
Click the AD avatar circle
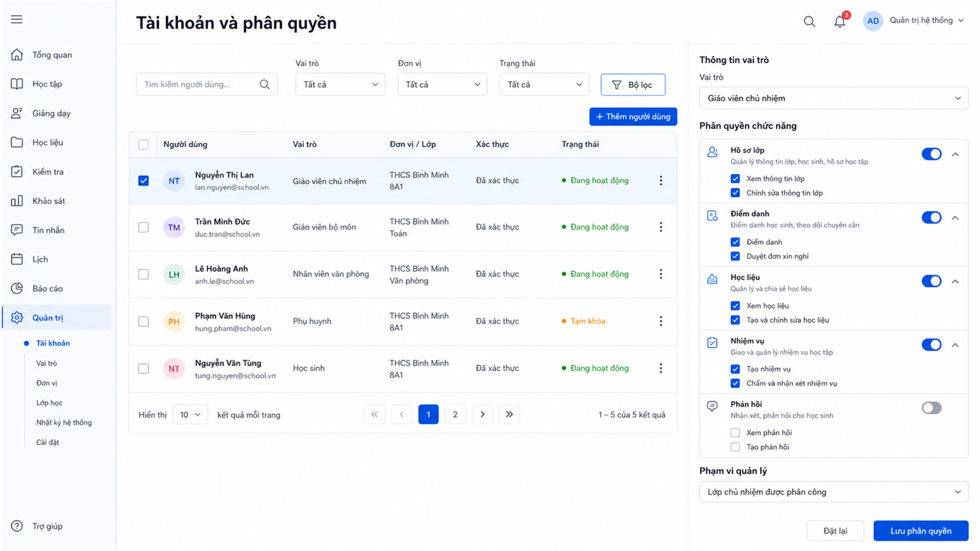click(x=873, y=21)
